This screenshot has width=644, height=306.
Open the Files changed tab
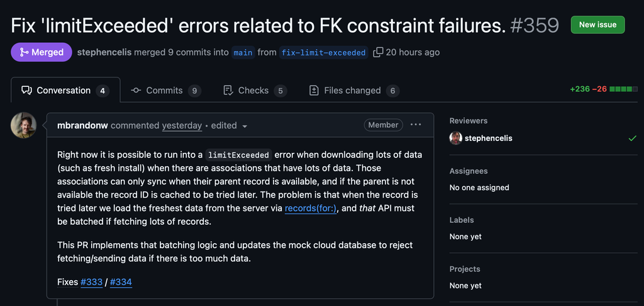(x=353, y=91)
